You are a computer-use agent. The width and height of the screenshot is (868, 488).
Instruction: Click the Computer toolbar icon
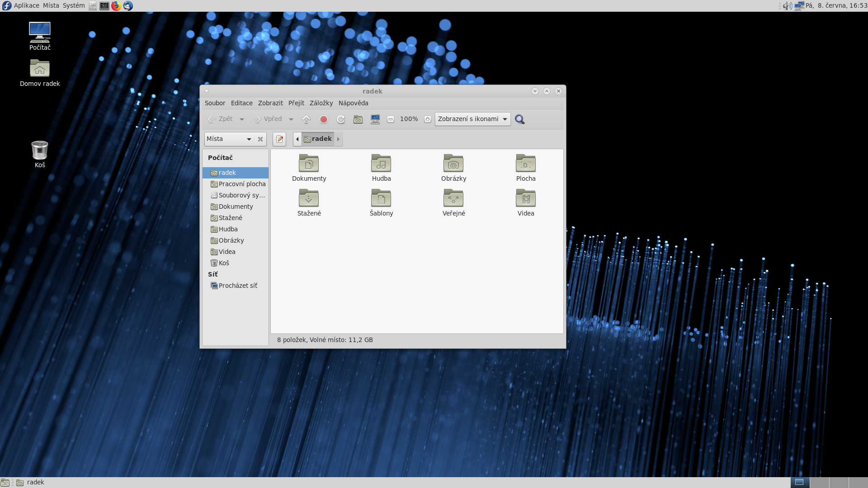[x=375, y=119]
